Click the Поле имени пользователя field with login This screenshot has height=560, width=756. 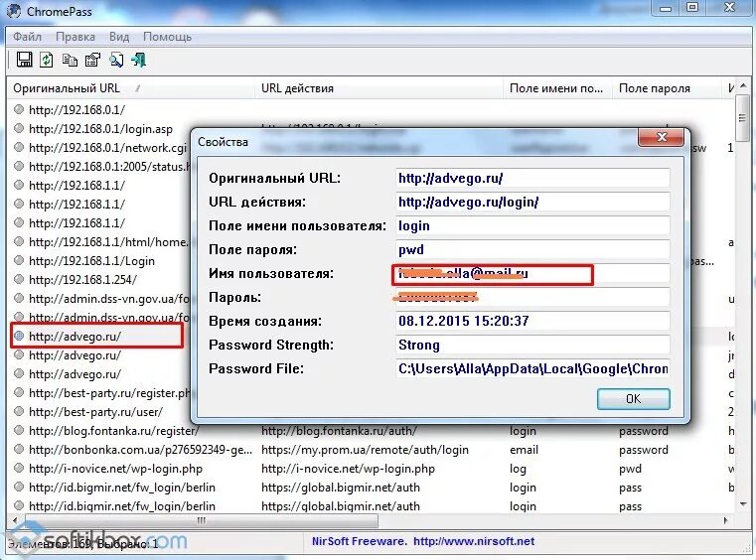point(532,225)
